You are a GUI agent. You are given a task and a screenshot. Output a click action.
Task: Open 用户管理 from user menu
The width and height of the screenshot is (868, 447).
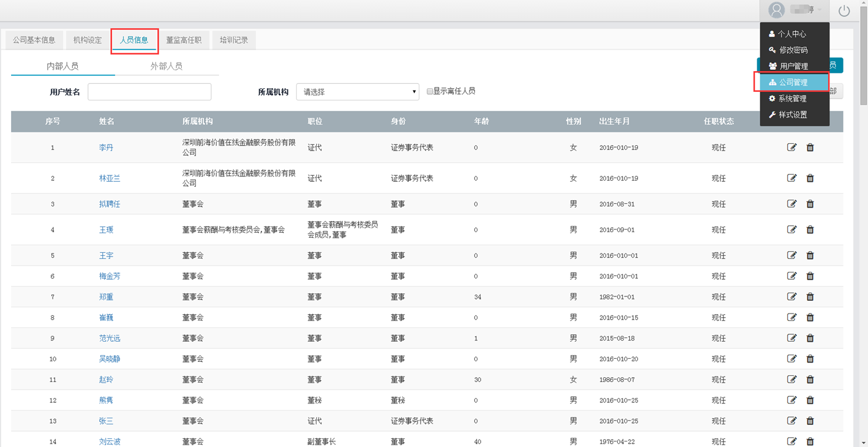click(x=795, y=66)
